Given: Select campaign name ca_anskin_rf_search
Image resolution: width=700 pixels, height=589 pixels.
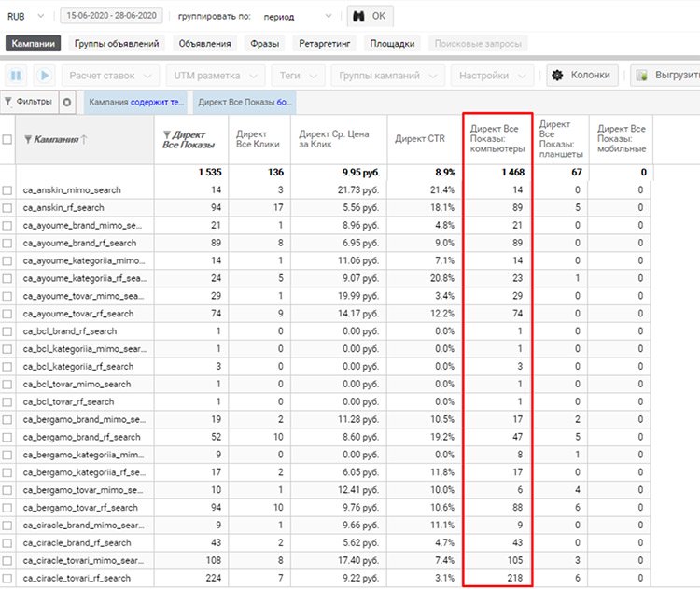Looking at the screenshot, I should click(x=63, y=207).
